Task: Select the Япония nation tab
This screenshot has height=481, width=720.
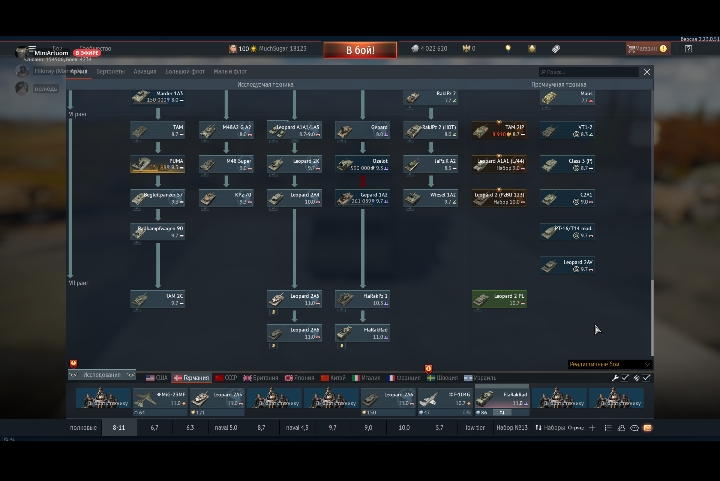Action: 299,378
